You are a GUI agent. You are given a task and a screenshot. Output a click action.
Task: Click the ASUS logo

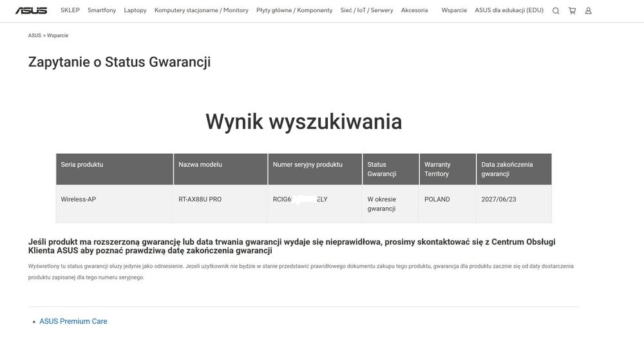[x=31, y=10]
